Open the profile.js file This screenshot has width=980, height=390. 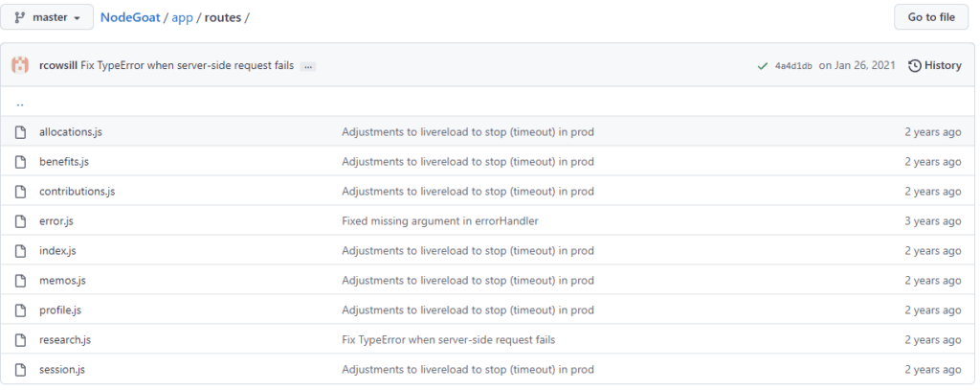click(x=60, y=310)
